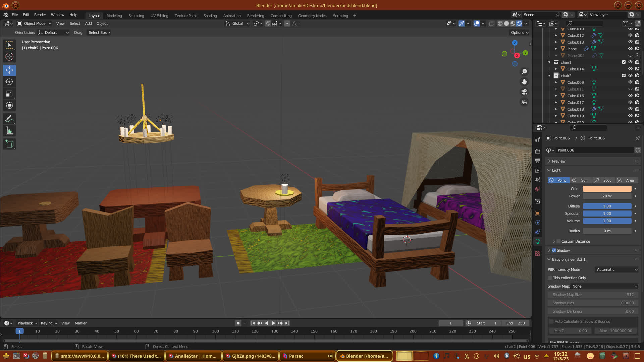Viewport: 644px width, 362px height.
Task: Open the Render menu
Action: [x=40, y=15]
